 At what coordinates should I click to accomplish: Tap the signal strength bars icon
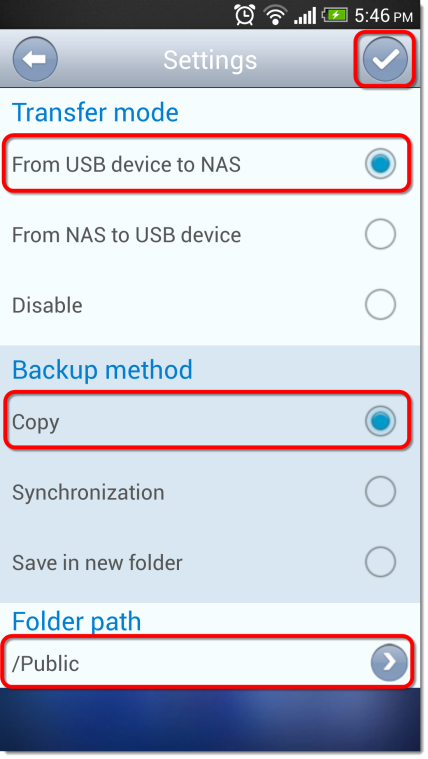pos(305,15)
